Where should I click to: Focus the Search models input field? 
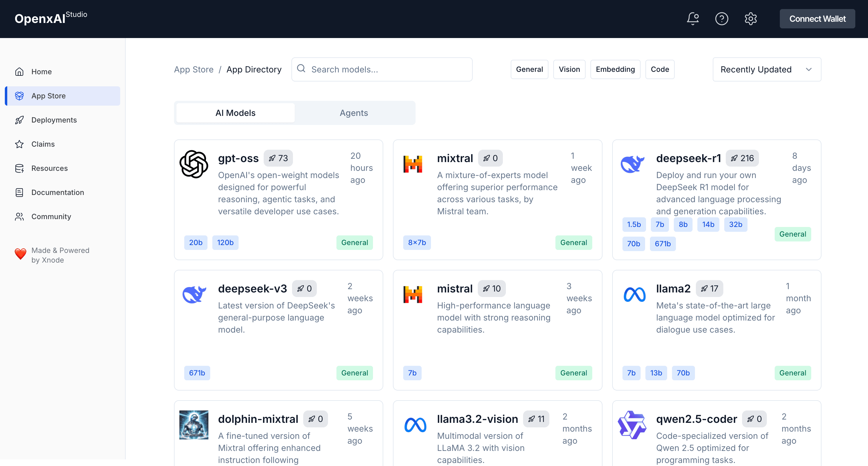[x=382, y=69]
